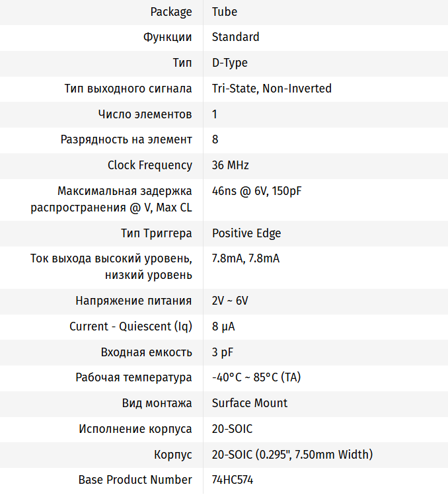Viewport: 448px width, 499px height.
Task: Click the 'Тип Триггера' label
Action: [157, 233]
